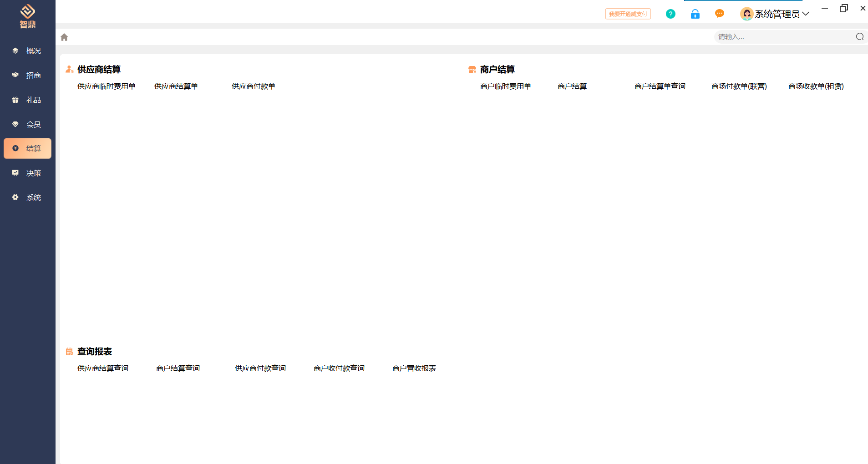Click 商场付款单(联营) link
This screenshot has width=868, height=464.
(x=739, y=86)
